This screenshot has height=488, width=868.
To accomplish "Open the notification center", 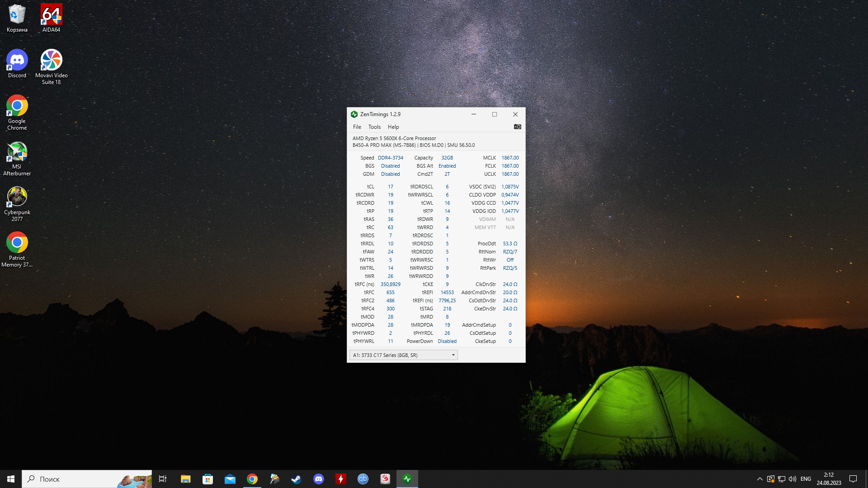I will coord(853,479).
